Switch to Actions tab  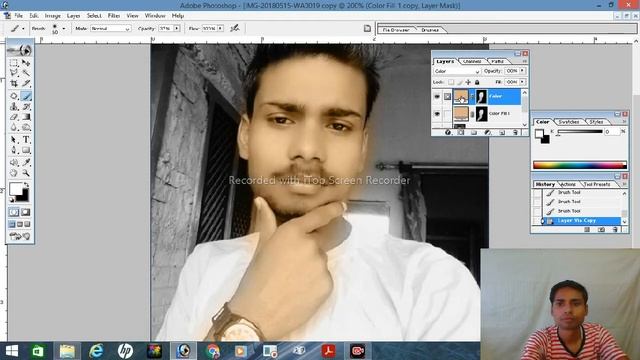[568, 184]
